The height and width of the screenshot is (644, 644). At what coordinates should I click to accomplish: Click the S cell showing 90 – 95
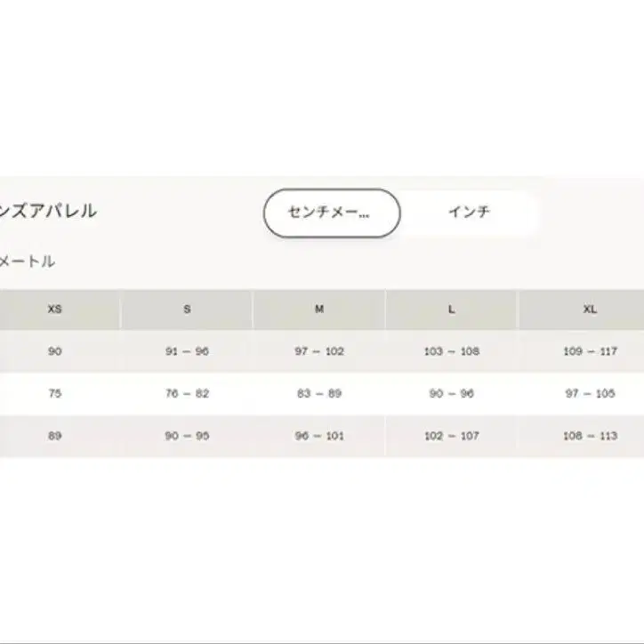pyautogui.click(x=187, y=436)
